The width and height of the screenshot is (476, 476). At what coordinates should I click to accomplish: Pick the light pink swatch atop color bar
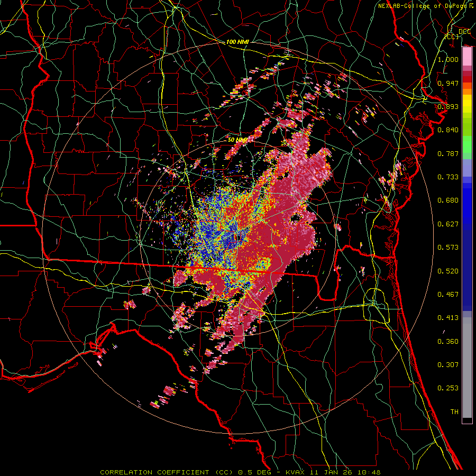tap(467, 56)
